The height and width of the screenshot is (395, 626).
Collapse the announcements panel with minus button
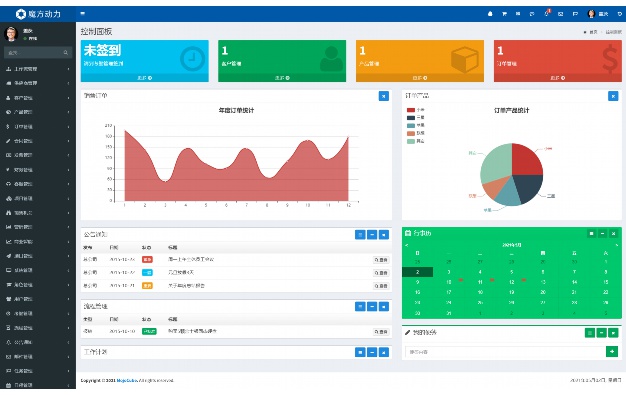(372, 235)
